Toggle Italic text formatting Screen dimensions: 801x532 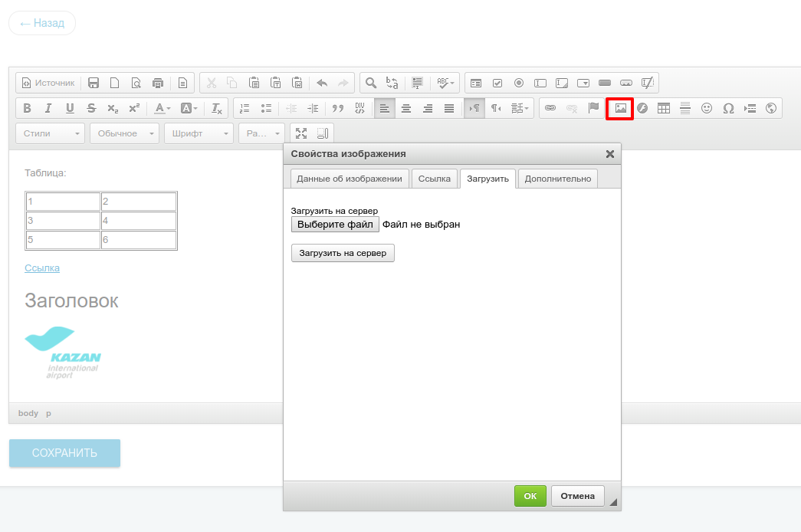coord(48,108)
